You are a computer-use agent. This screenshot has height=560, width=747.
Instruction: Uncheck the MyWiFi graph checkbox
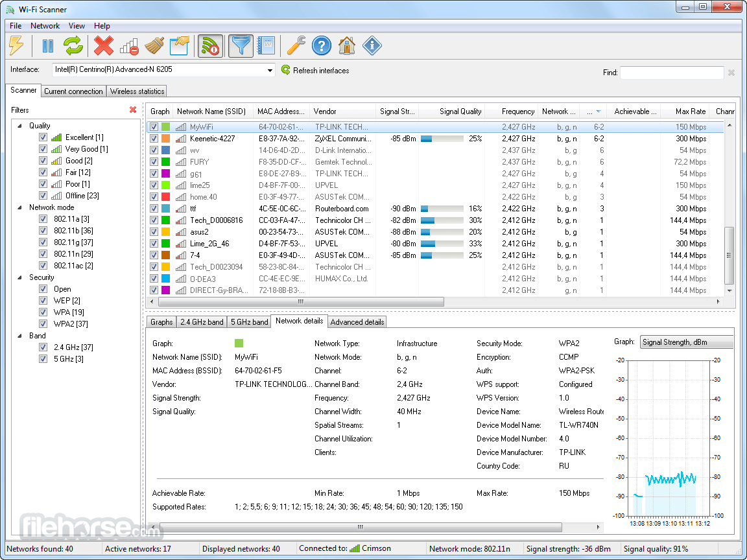[x=154, y=126]
